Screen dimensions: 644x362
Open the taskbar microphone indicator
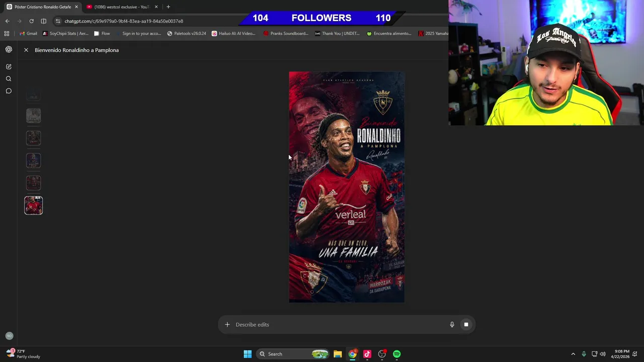point(584,354)
